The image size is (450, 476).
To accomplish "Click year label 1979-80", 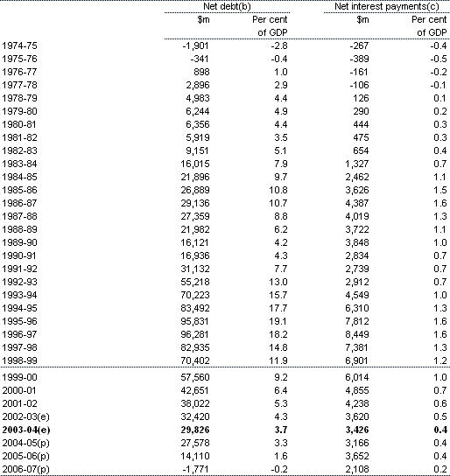I will (19, 111).
